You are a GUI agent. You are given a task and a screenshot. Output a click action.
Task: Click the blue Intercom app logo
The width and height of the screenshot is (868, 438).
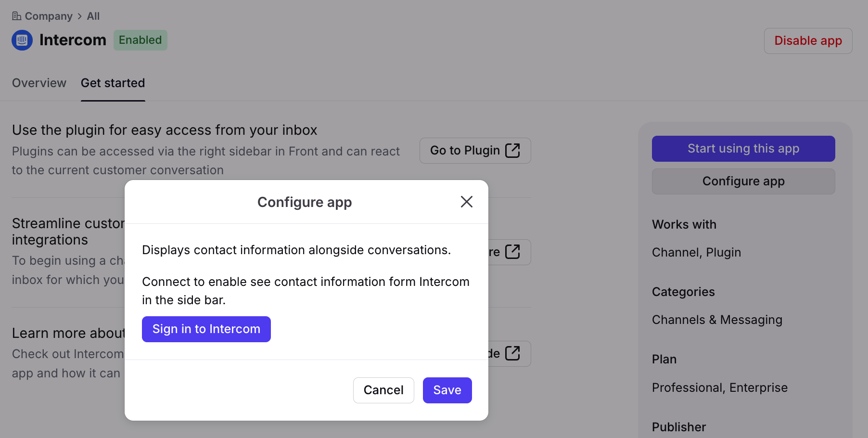click(22, 40)
